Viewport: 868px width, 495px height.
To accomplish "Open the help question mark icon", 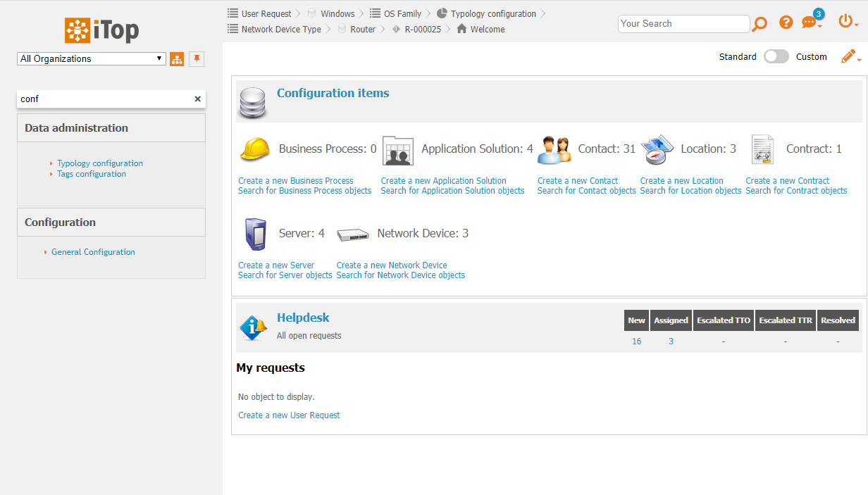I will 786,23.
